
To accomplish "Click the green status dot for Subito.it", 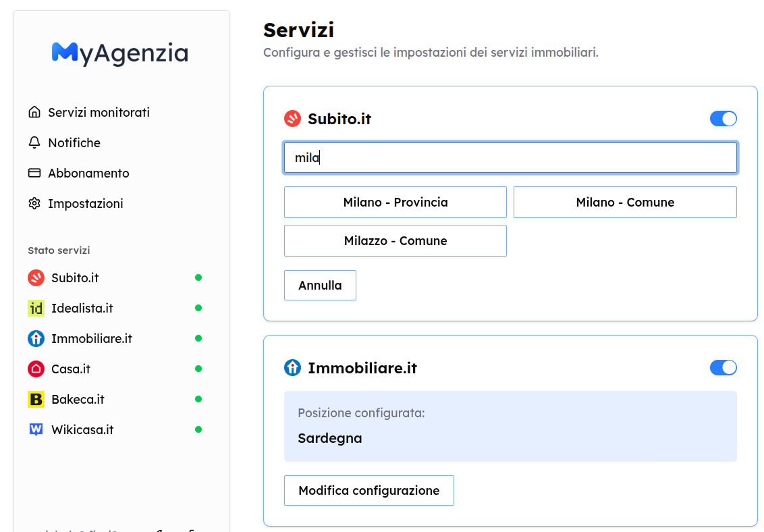I will point(198,277).
